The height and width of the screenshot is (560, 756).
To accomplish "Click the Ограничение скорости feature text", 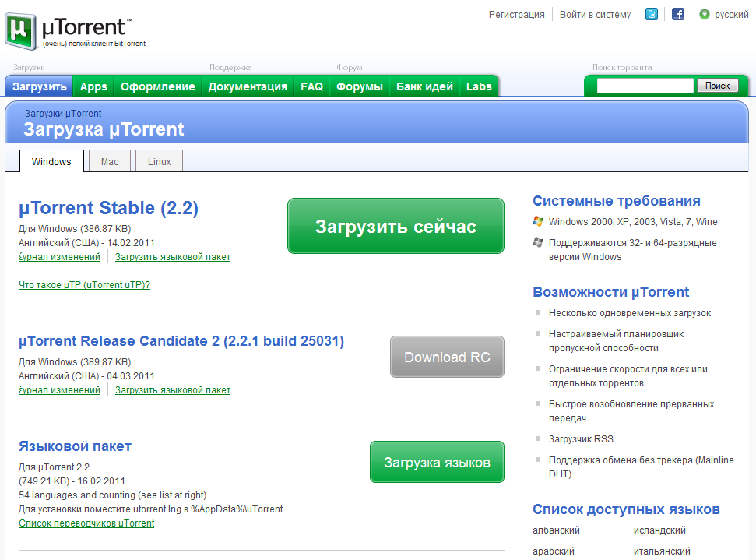I will click(628, 375).
